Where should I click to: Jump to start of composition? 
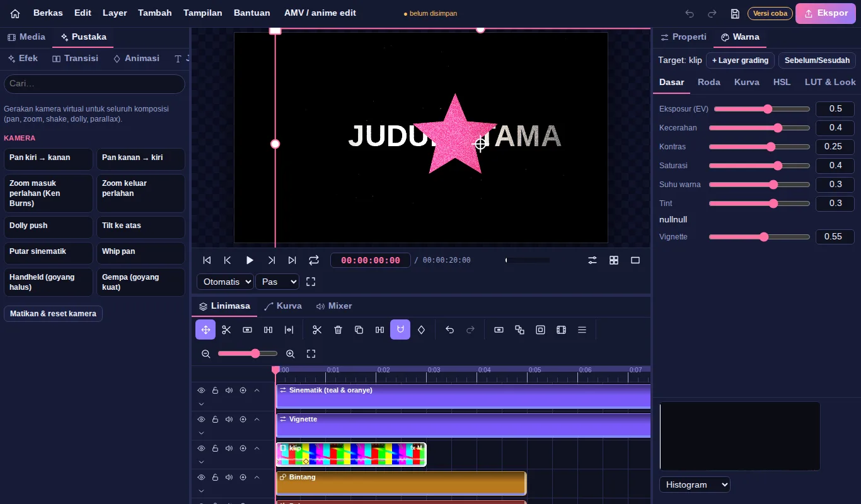tap(207, 260)
